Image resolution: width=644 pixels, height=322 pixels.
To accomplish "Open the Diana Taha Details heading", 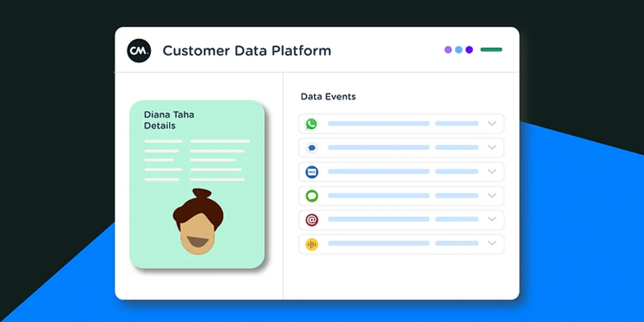I will [x=169, y=120].
